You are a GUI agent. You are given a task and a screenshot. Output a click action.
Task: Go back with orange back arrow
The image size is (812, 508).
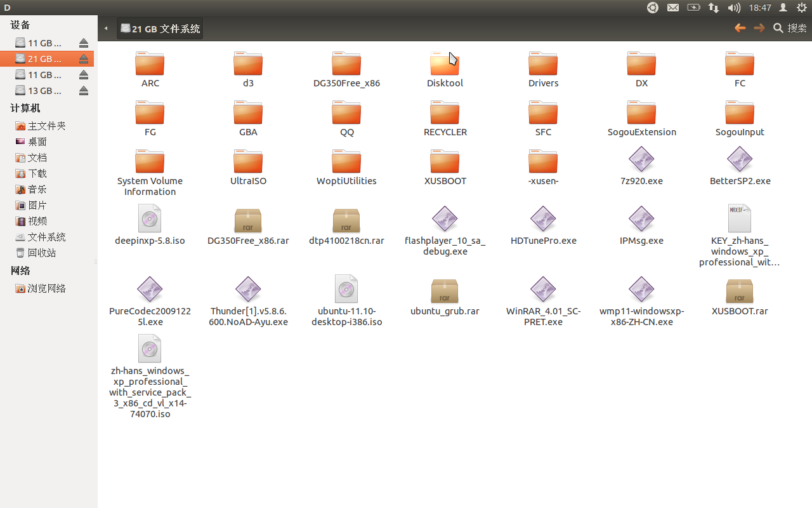(740, 28)
